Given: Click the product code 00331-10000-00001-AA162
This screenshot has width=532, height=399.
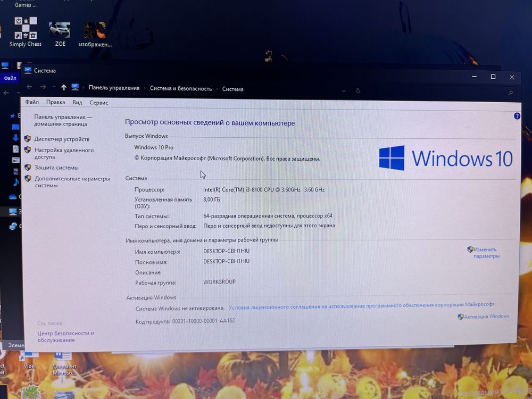Looking at the screenshot, I should (x=203, y=321).
